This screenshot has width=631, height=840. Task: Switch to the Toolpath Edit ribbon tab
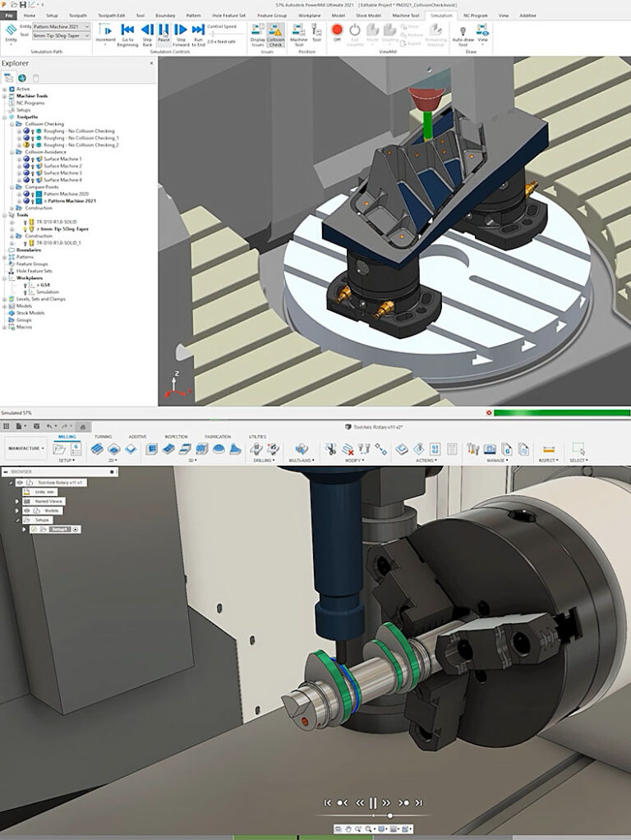[x=111, y=16]
